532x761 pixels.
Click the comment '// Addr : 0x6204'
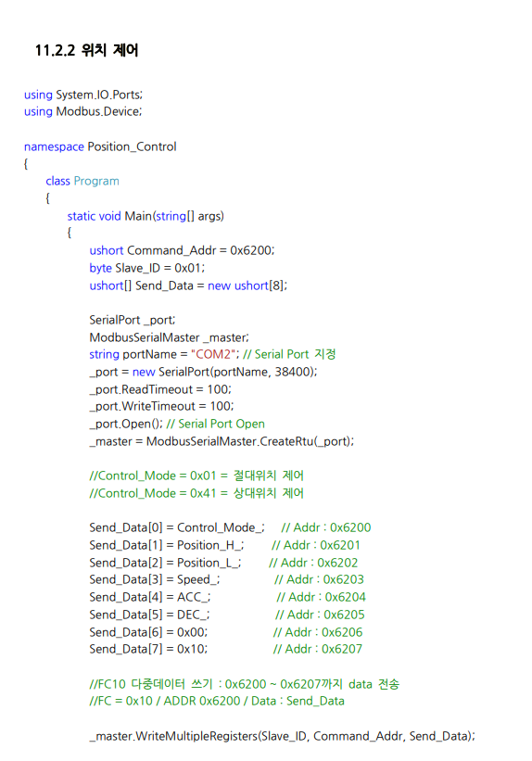tap(322, 597)
